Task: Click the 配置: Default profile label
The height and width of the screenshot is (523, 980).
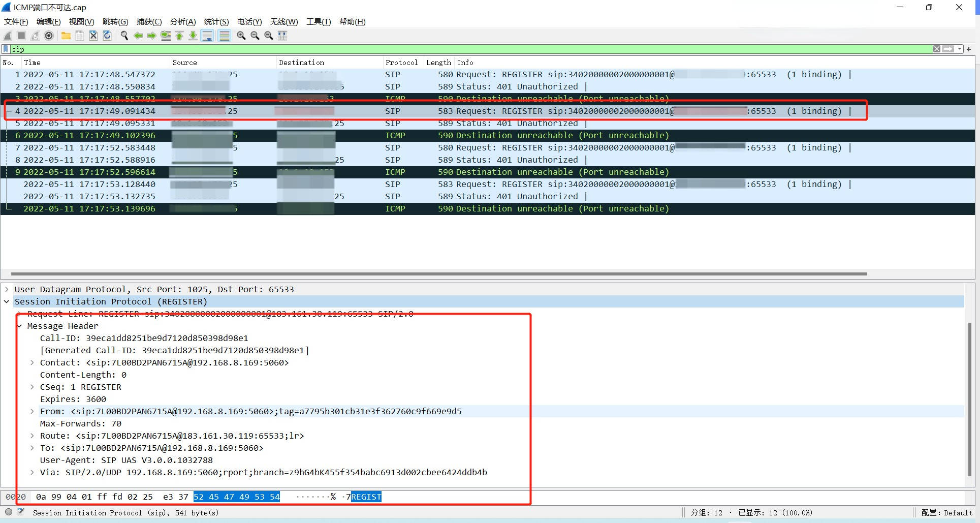Action: point(947,512)
